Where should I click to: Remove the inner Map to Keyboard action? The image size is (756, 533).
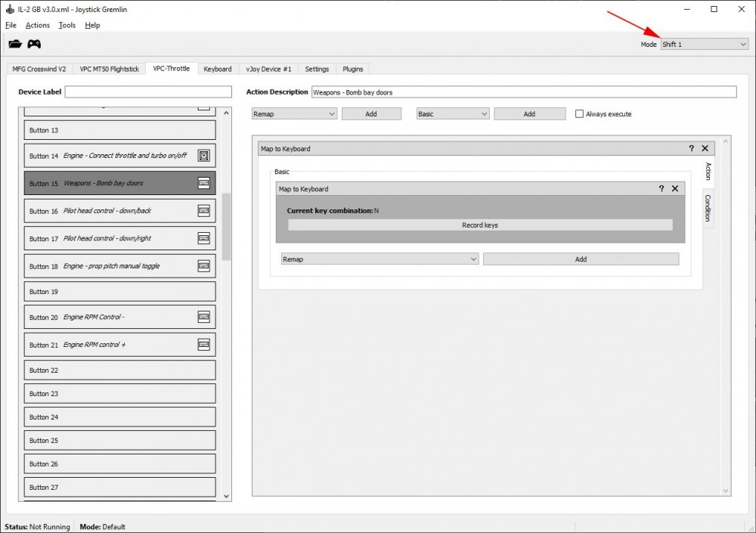[675, 189]
